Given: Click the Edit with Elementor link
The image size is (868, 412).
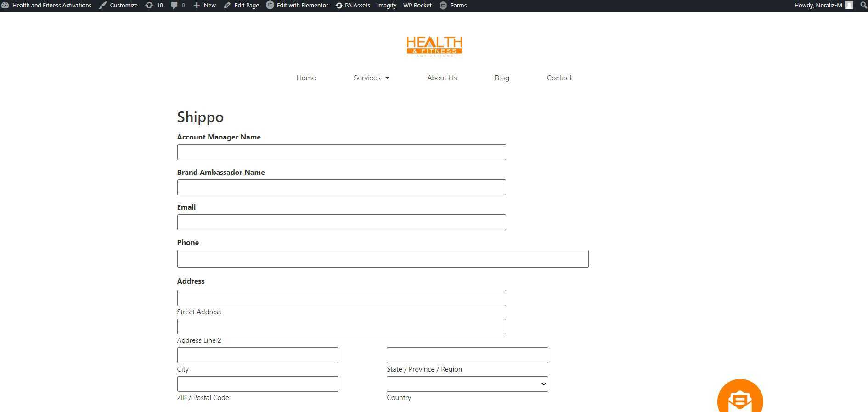Looking at the screenshot, I should (303, 6).
